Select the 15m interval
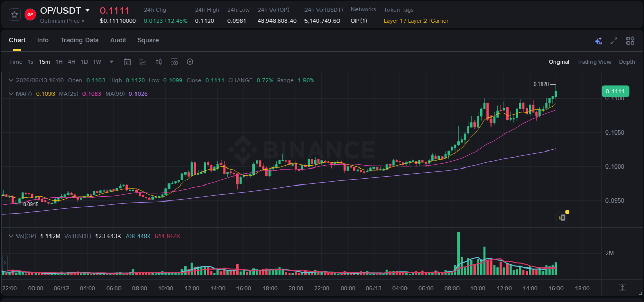 click(44, 62)
